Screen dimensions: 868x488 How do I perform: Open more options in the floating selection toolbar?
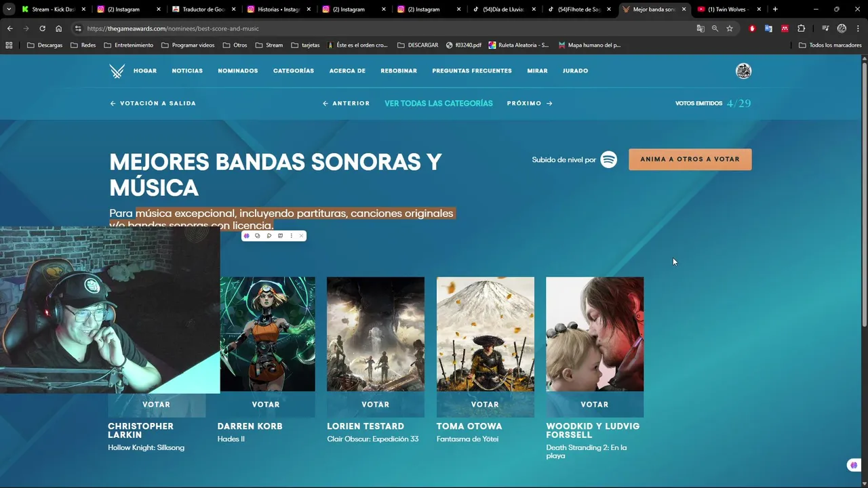292,236
